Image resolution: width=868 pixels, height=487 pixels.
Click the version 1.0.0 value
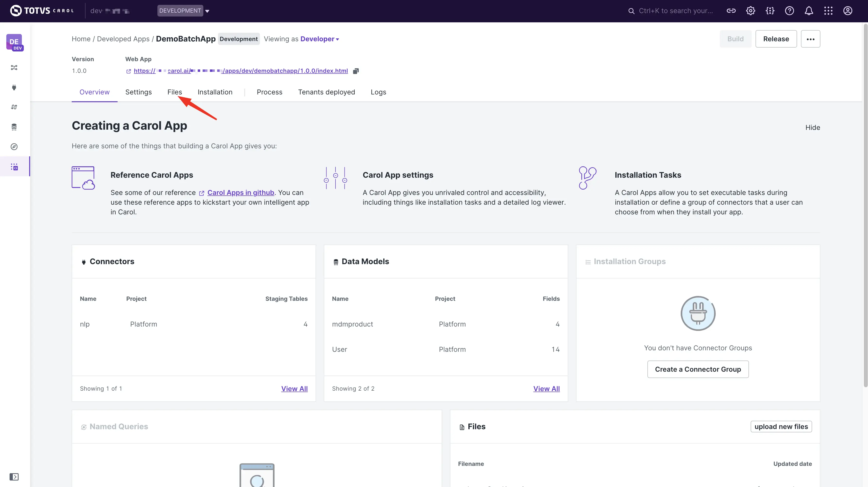click(x=79, y=71)
